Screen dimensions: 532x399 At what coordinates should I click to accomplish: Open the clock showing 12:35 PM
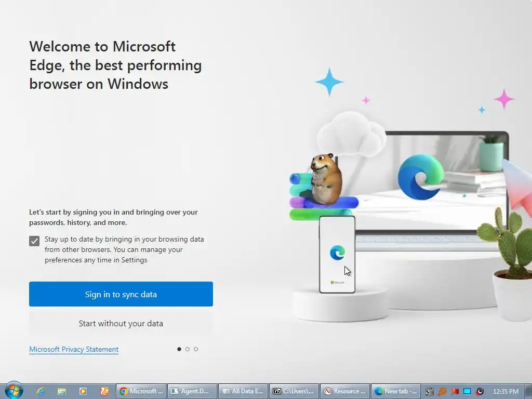coord(506,392)
